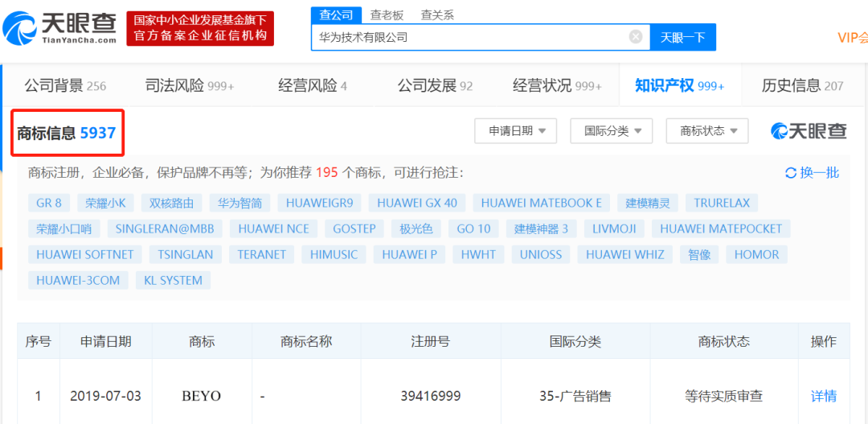
Task: Select the TRURELAX trademark tag
Action: coord(721,203)
